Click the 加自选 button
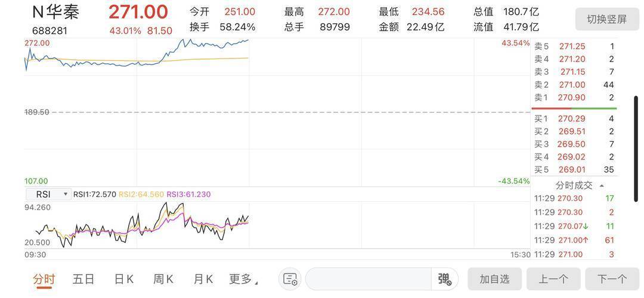The image size is (644, 298). tap(494, 279)
